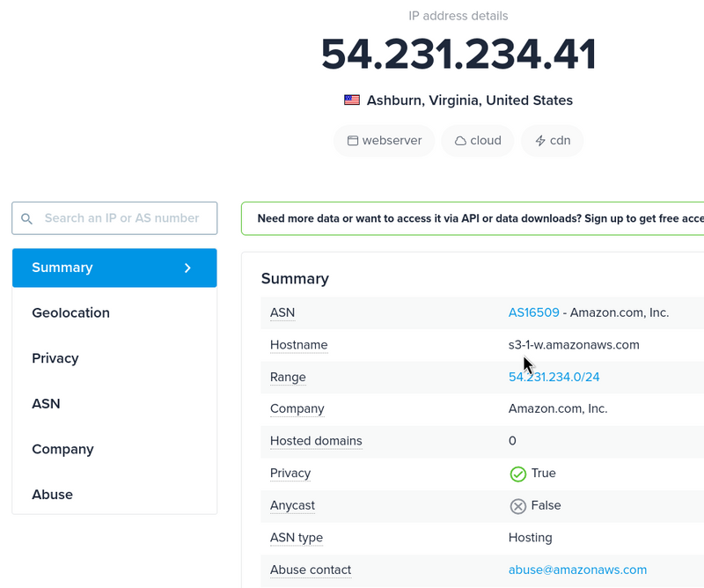This screenshot has height=588, width=704.
Task: Click the webserver tag icon
Action: (353, 141)
